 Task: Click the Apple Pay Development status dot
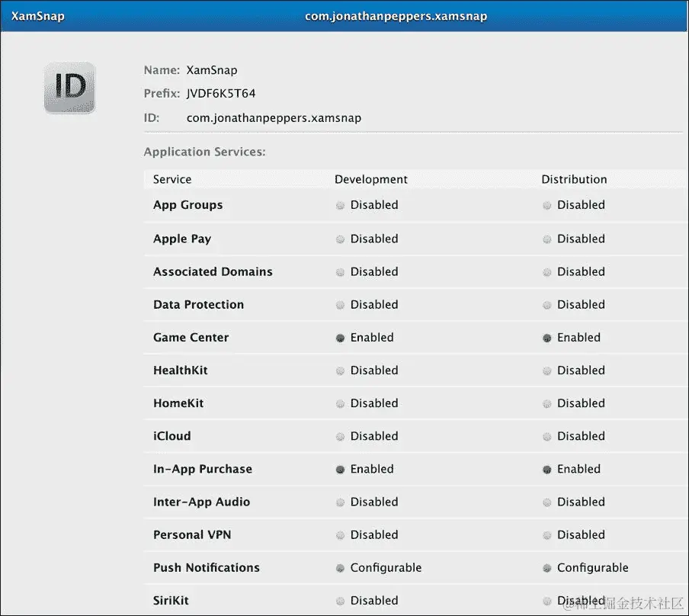coord(340,239)
